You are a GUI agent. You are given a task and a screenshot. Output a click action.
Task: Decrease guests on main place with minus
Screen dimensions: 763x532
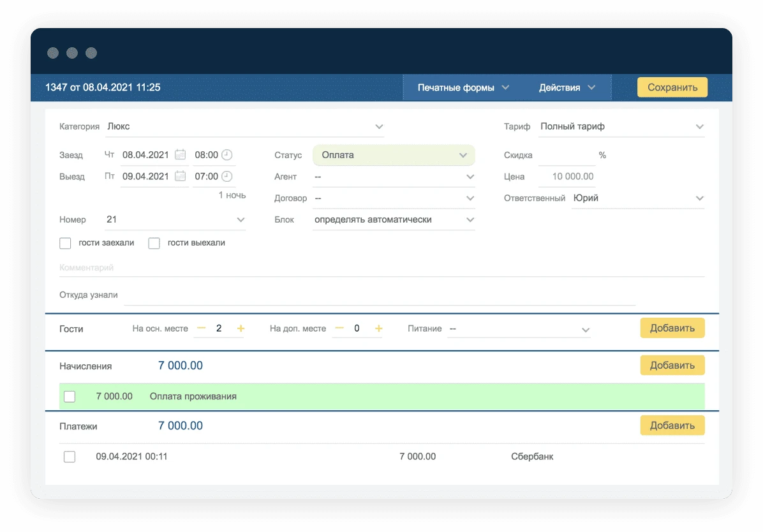click(x=201, y=329)
